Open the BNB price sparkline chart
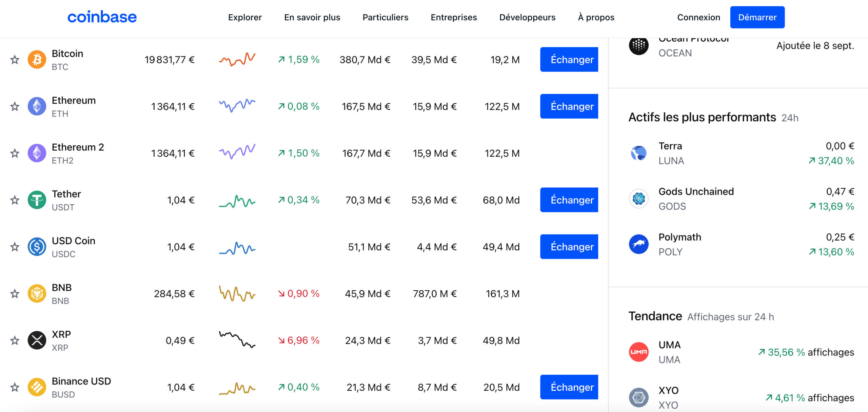The width and height of the screenshot is (868, 412). (x=237, y=293)
